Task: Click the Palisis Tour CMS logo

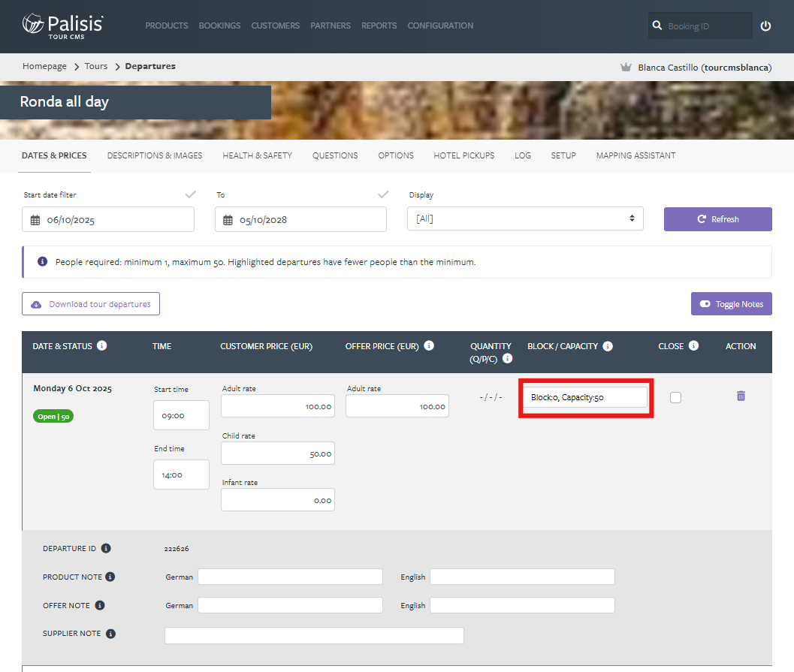Action: point(63,26)
